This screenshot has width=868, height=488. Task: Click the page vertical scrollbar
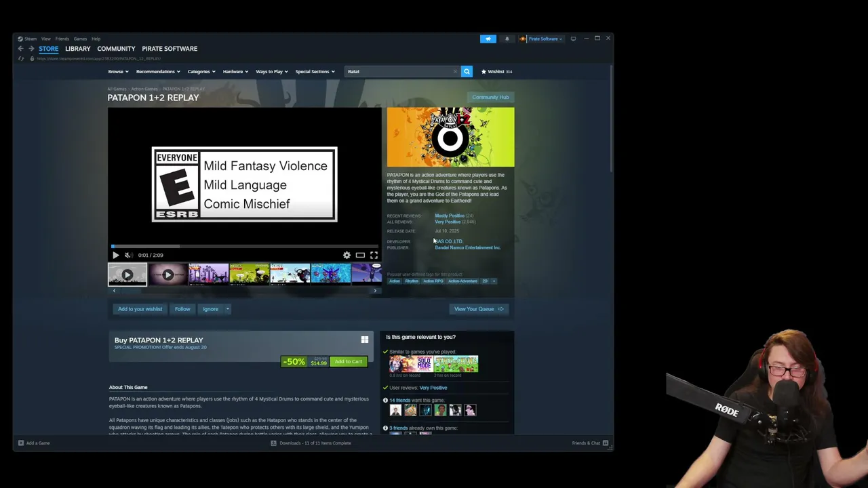coord(612,119)
